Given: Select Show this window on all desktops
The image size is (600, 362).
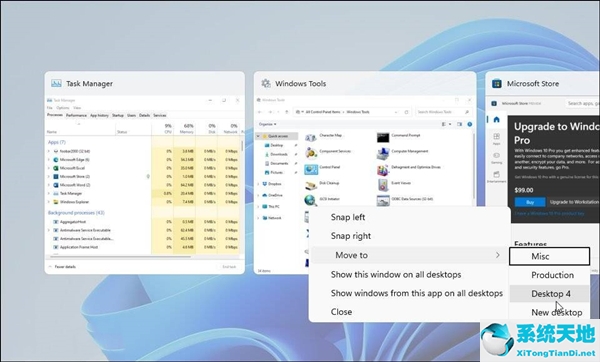Looking at the screenshot, I should point(396,274).
